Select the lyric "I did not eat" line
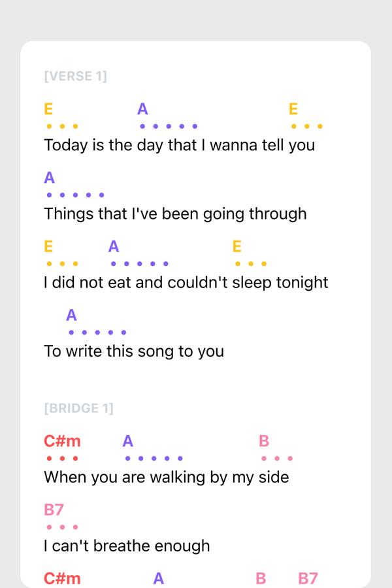 tap(186, 282)
